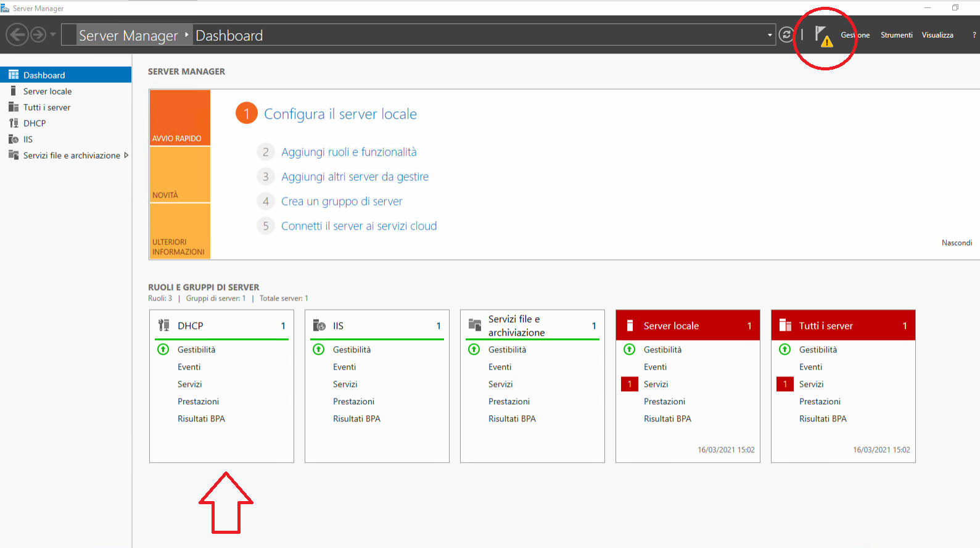The image size is (980, 548).
Task: Select Dashboard in the sidebar
Action: tap(65, 75)
